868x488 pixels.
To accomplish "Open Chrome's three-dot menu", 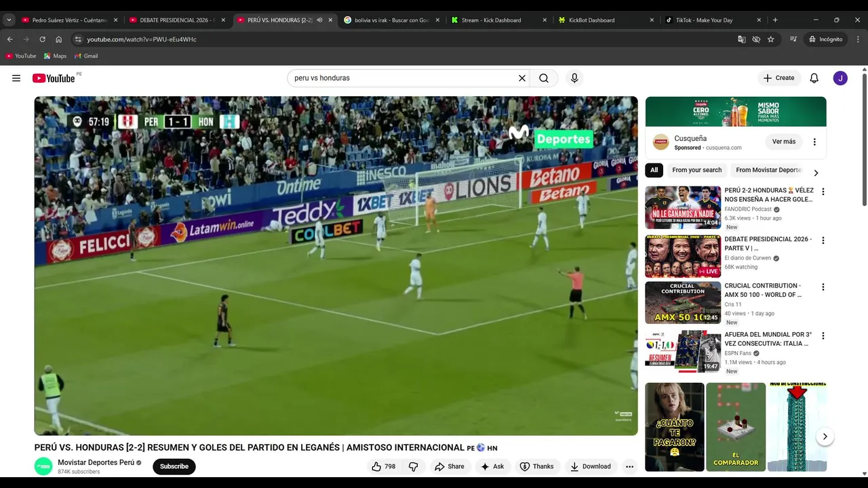I will (x=859, y=39).
